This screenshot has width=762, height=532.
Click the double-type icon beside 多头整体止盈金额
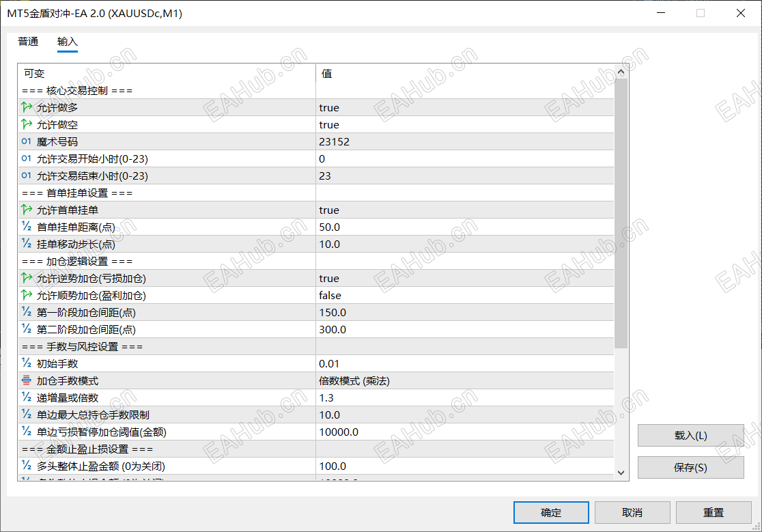(27, 466)
